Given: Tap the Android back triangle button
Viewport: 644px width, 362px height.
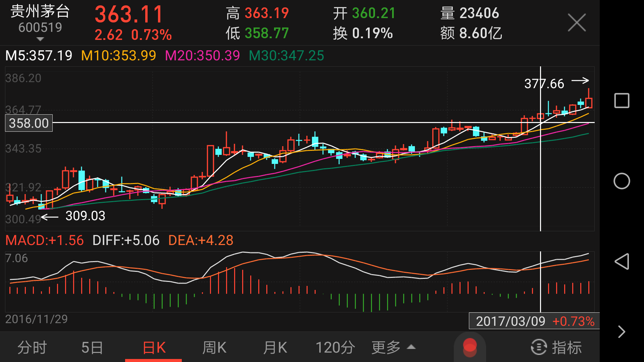Looking at the screenshot, I should point(622,261).
